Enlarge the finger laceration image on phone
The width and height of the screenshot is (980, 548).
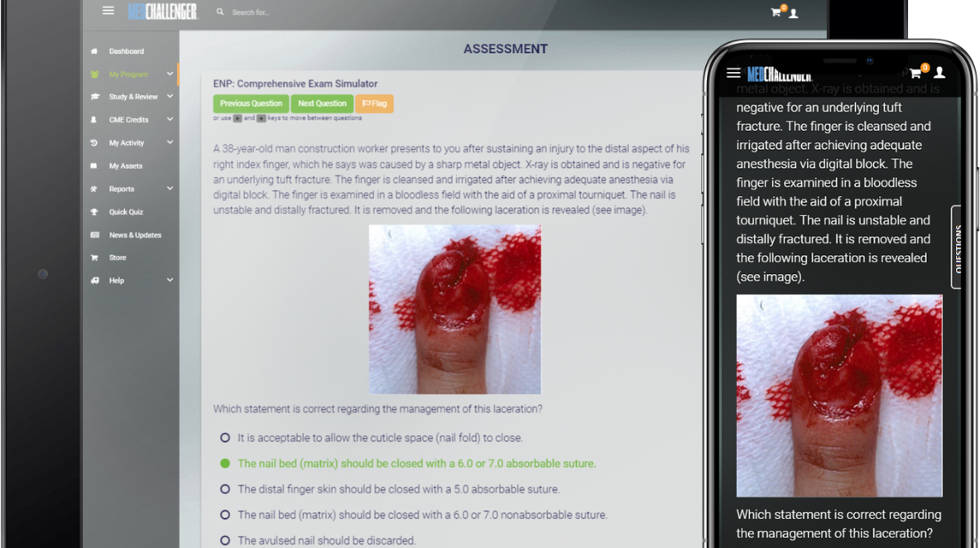(x=839, y=397)
